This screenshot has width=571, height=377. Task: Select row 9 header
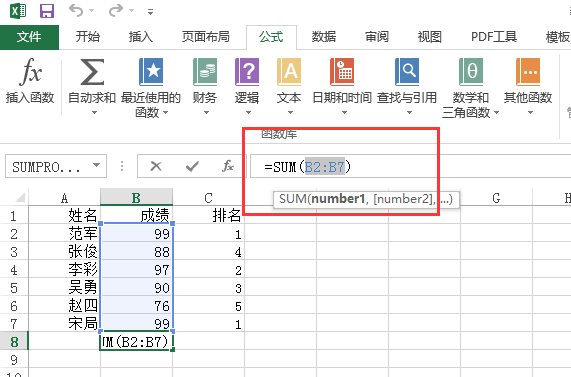pos(14,360)
